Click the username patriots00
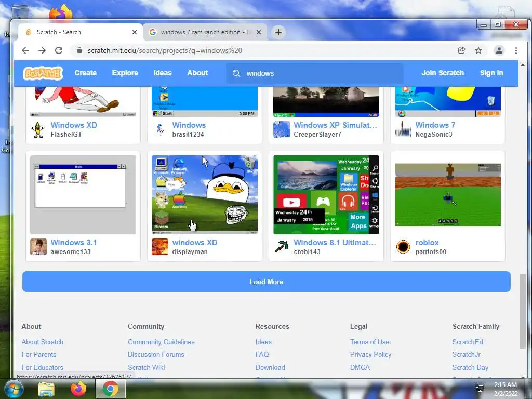Viewport: 532px width, 399px height. (x=431, y=252)
